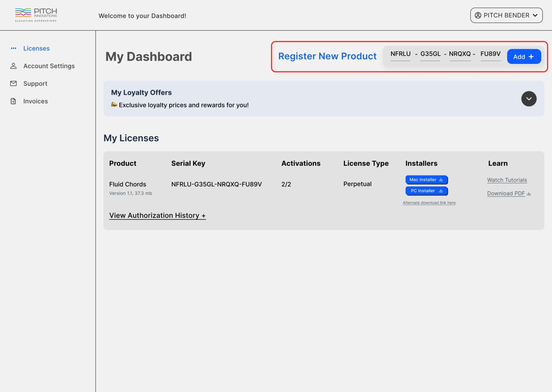Click the first serial key field NFRLU
The image size is (552, 392).
point(400,54)
